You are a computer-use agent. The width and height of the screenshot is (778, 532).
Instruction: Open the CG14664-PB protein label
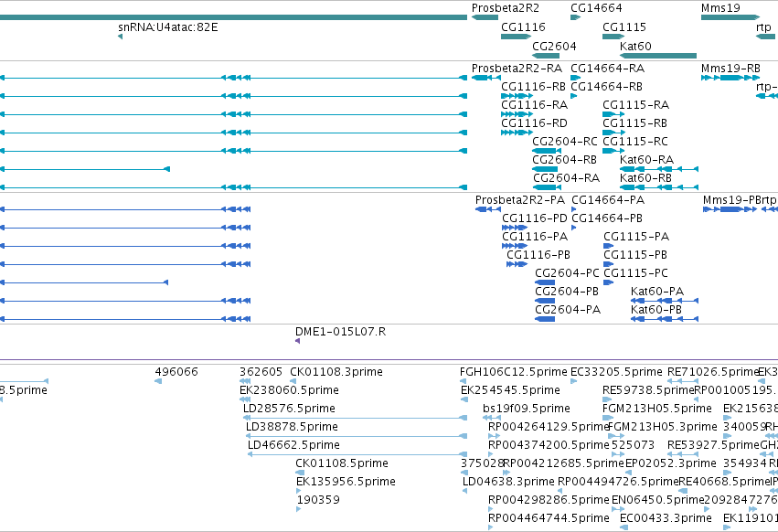pyautogui.click(x=607, y=218)
